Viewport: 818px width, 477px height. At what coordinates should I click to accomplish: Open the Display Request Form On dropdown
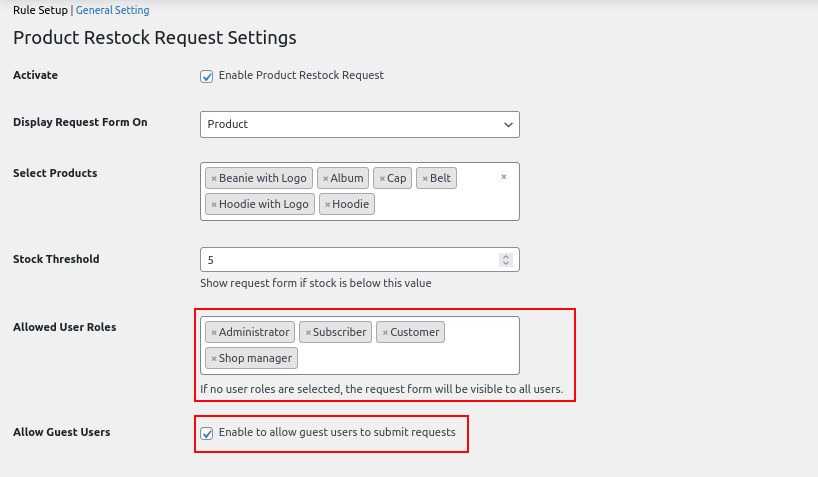pyautogui.click(x=359, y=125)
